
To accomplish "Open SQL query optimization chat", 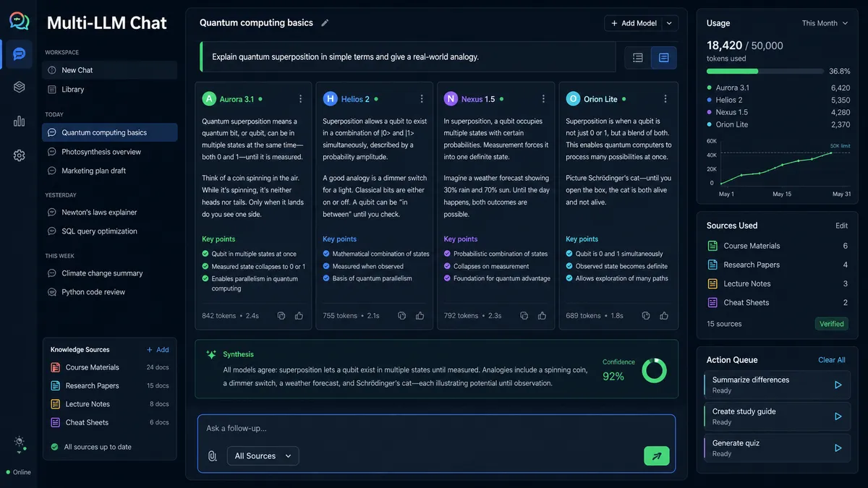I will (x=109, y=231).
